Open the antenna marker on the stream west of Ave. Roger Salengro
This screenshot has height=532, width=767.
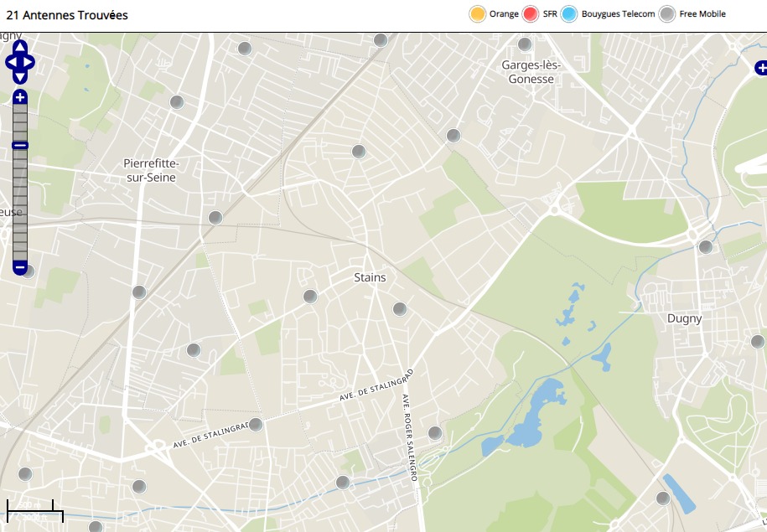(x=343, y=483)
